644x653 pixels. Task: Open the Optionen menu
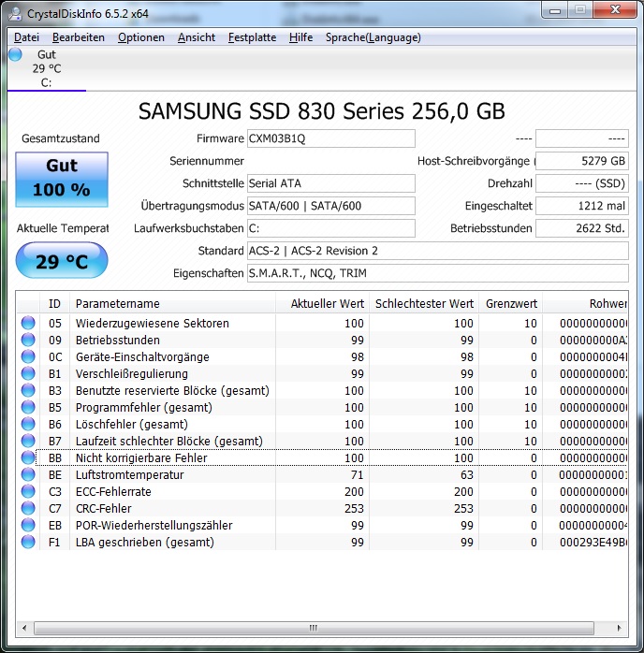point(141,37)
